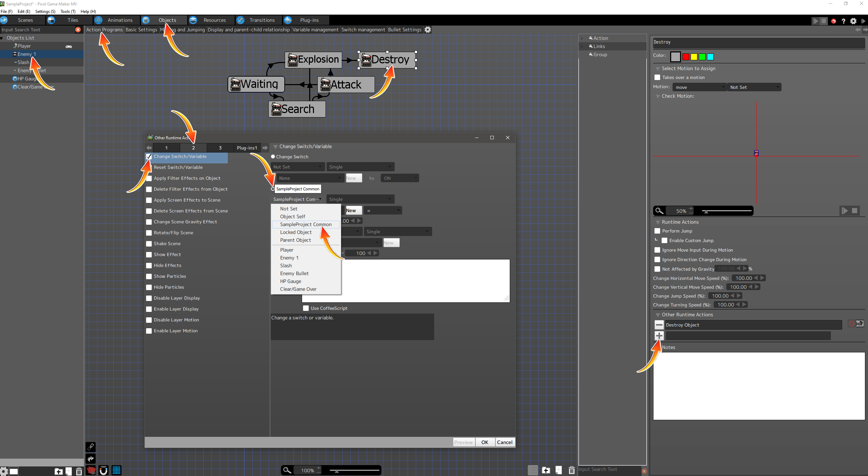868x476 pixels.
Task: Toggle the magnet snap icon
Action: pyautogui.click(x=104, y=470)
